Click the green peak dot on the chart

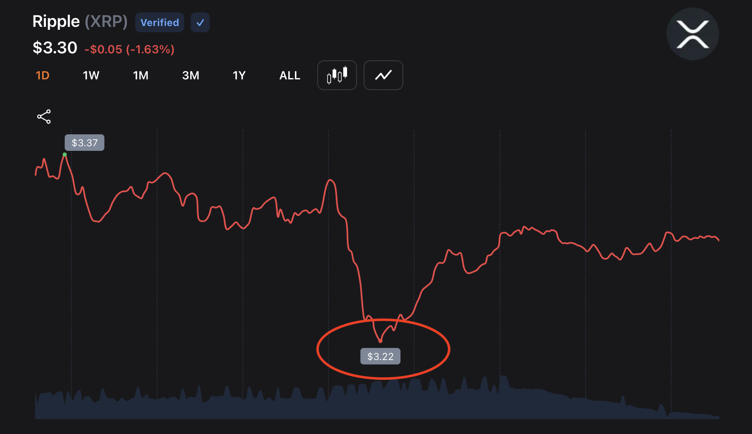[x=66, y=155]
